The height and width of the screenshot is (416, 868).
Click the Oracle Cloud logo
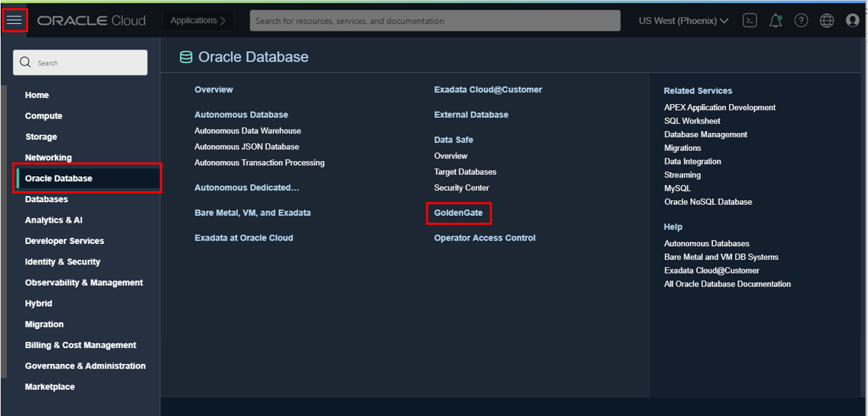92,21
